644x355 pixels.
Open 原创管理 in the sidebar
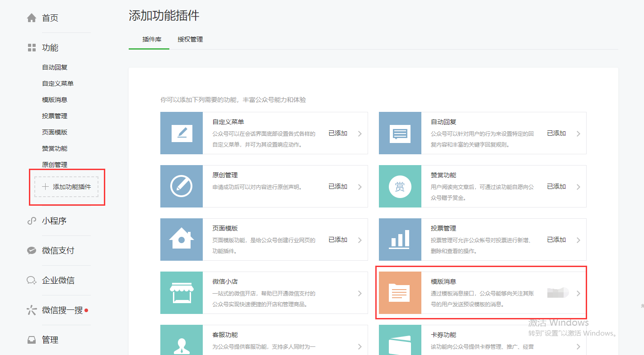[x=55, y=165]
